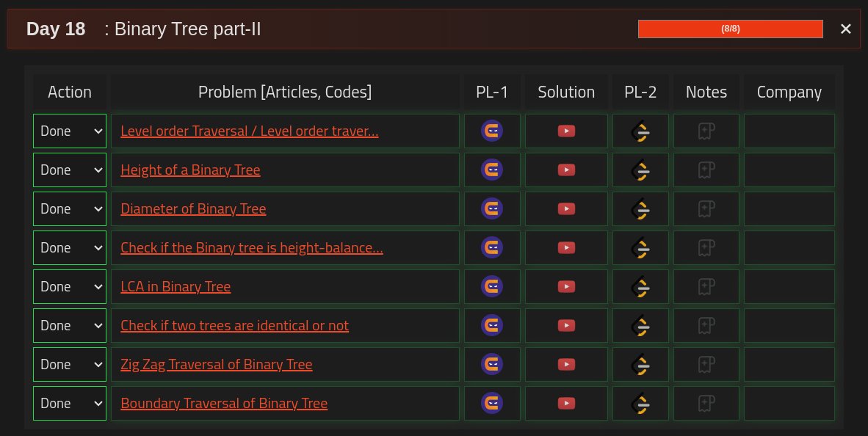Open LeetCode link for Height of a Binary Tree
Viewport: 868px width, 436px height.
tap(640, 170)
